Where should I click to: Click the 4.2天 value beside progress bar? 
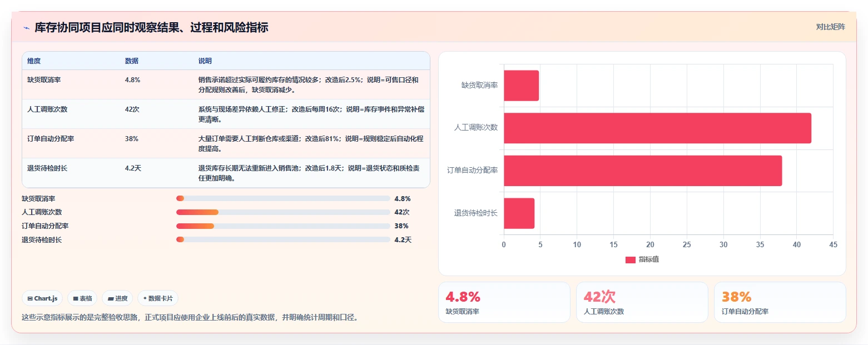403,239
